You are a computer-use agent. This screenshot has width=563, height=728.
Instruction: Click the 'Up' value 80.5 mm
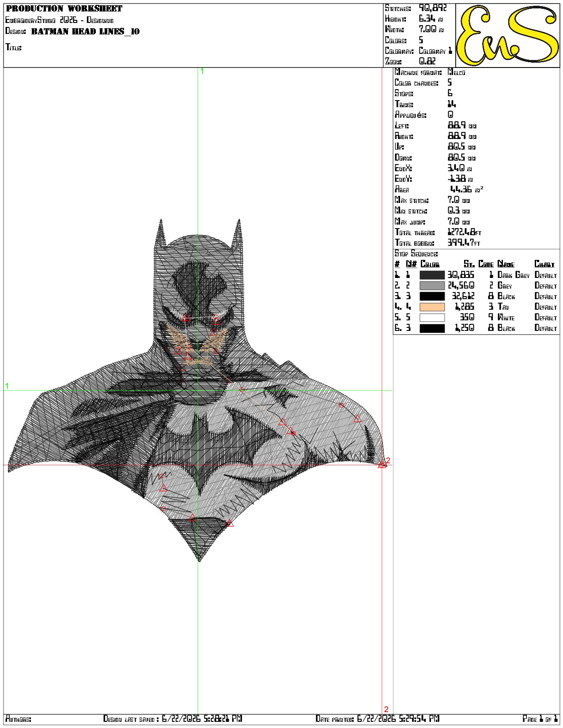(461, 146)
